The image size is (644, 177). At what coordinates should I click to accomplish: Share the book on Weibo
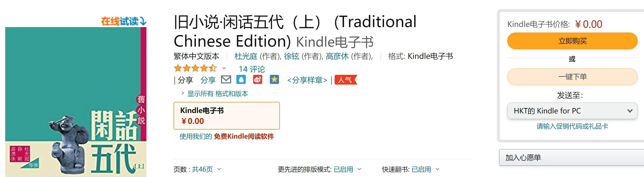257,80
